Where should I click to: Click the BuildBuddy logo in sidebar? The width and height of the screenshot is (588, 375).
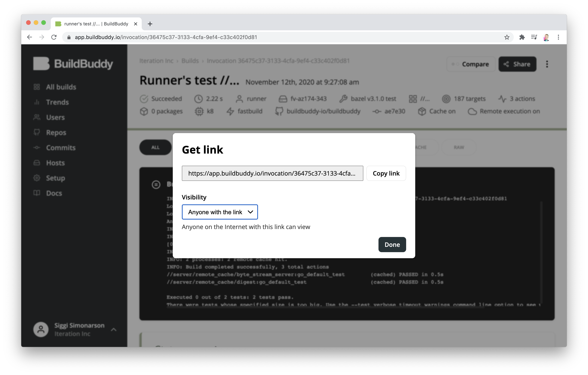coord(73,64)
